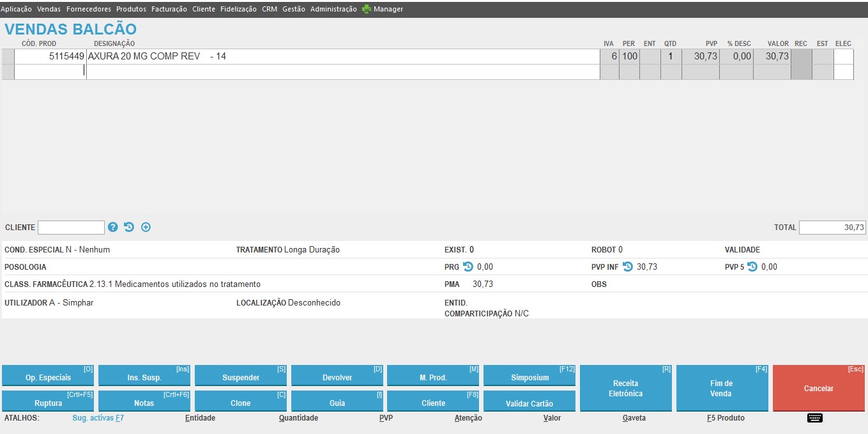Click the green Manager icon in menu bar
The image size is (868, 434).
(367, 9)
